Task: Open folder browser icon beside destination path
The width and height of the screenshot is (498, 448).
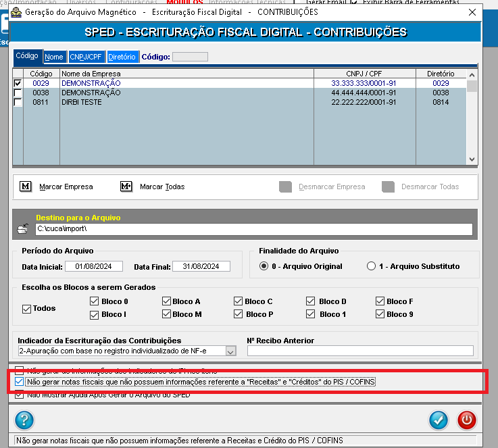Action: [x=23, y=228]
